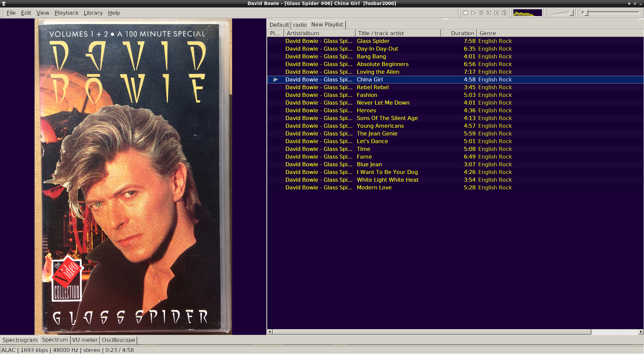Click the Playing column header
The image size is (644, 354).
[x=275, y=33]
